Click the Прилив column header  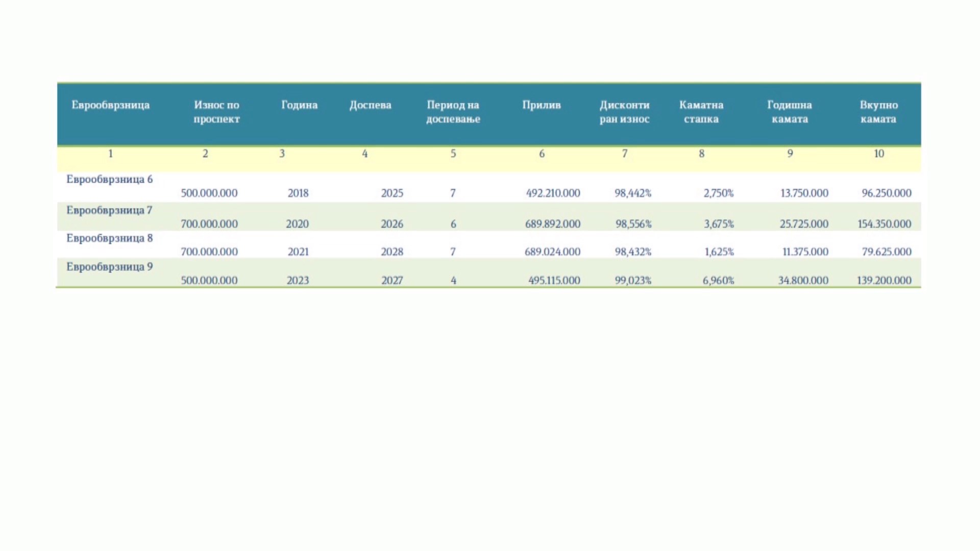(x=541, y=105)
